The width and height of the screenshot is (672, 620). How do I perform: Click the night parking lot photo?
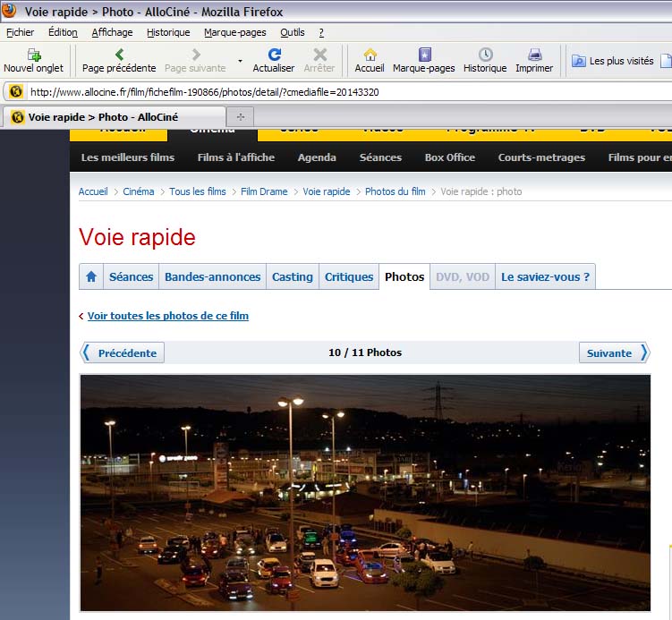365,493
